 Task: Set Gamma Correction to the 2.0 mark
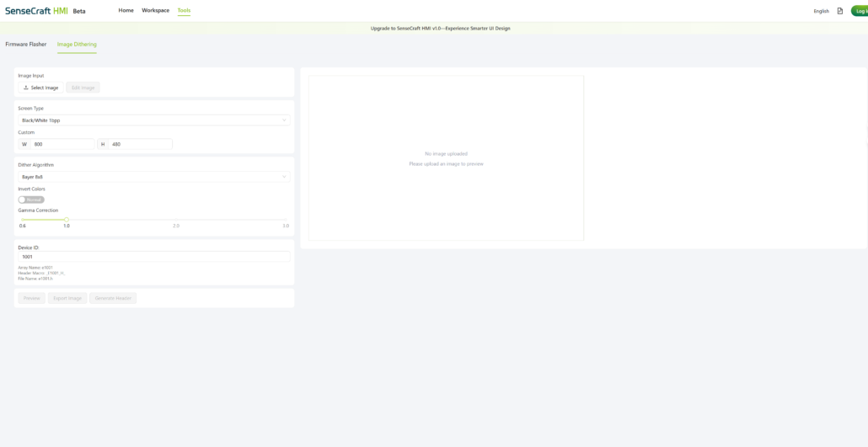pos(176,220)
